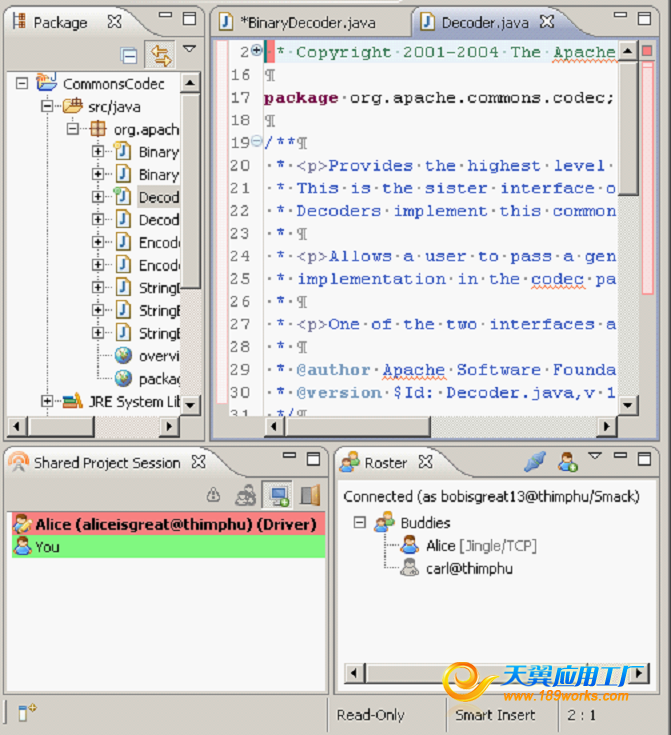Click editor horizontal scrollbar left arrow
671x735 pixels.
274,426
